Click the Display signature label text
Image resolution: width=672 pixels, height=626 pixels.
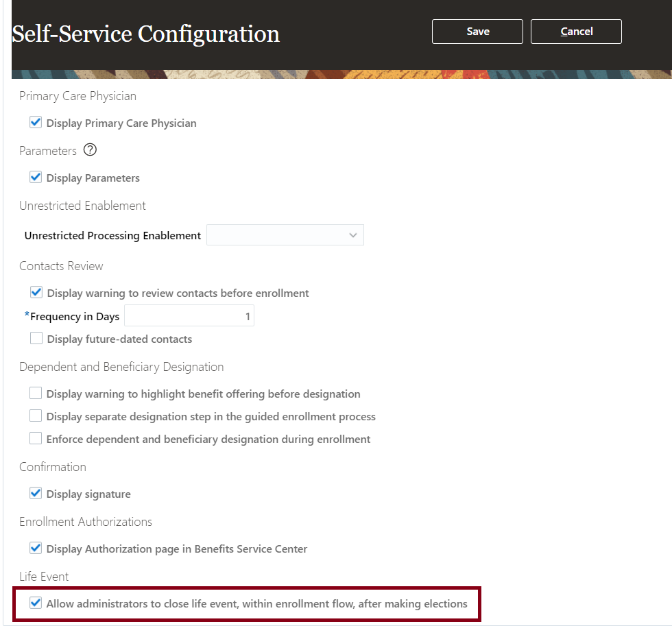pos(88,494)
